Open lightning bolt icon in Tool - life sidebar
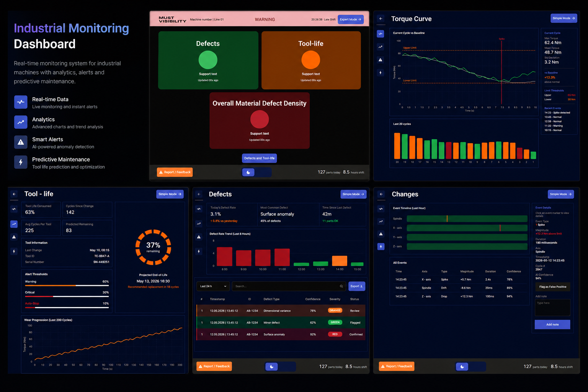 (14, 252)
